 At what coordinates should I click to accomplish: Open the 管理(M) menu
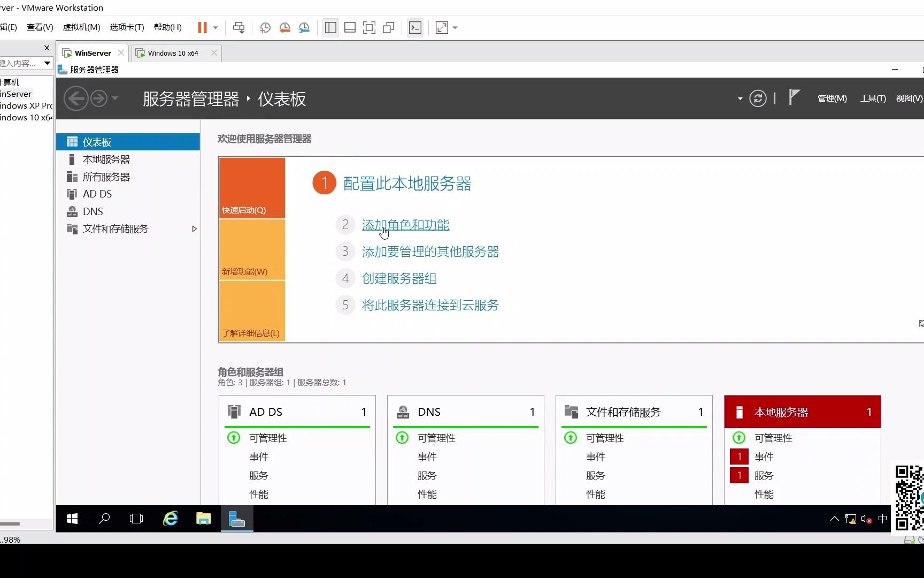click(832, 98)
